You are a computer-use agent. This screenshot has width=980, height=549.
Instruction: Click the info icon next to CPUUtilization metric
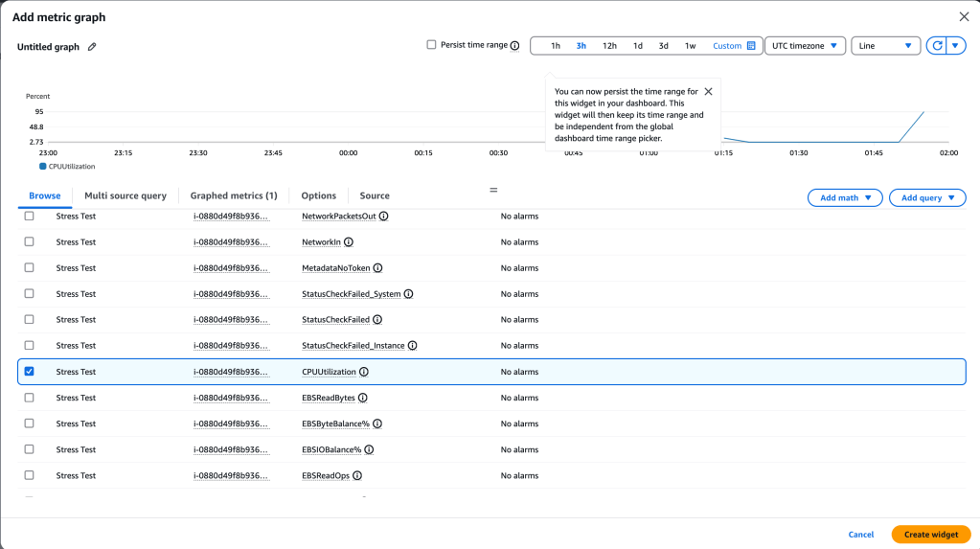click(x=364, y=372)
